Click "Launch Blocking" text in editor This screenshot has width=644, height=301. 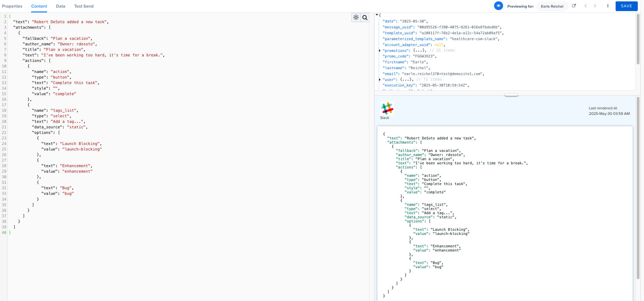coord(80,144)
